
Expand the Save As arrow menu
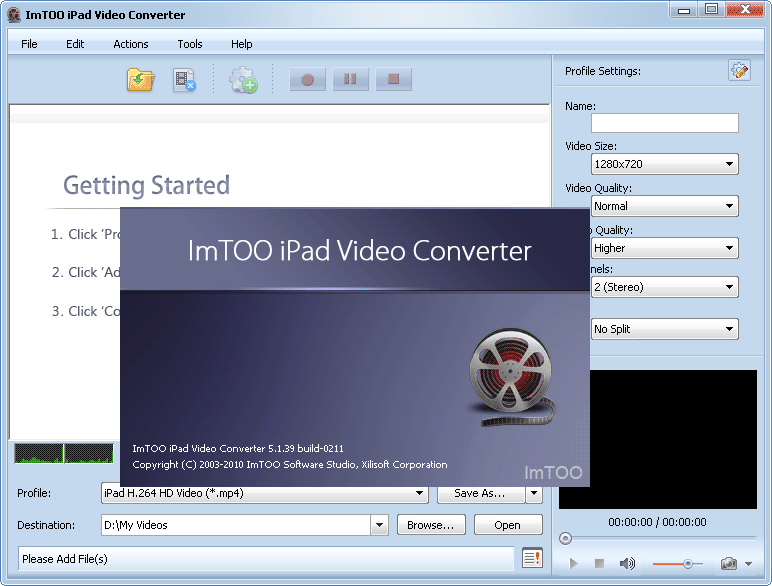[534, 493]
